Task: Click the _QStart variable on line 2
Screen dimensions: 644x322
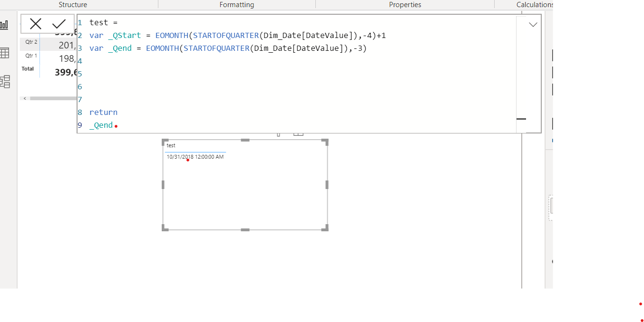Action: point(125,36)
